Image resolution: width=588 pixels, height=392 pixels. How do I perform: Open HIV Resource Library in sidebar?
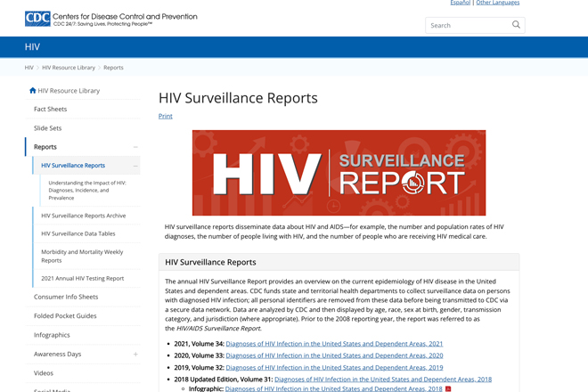click(69, 91)
